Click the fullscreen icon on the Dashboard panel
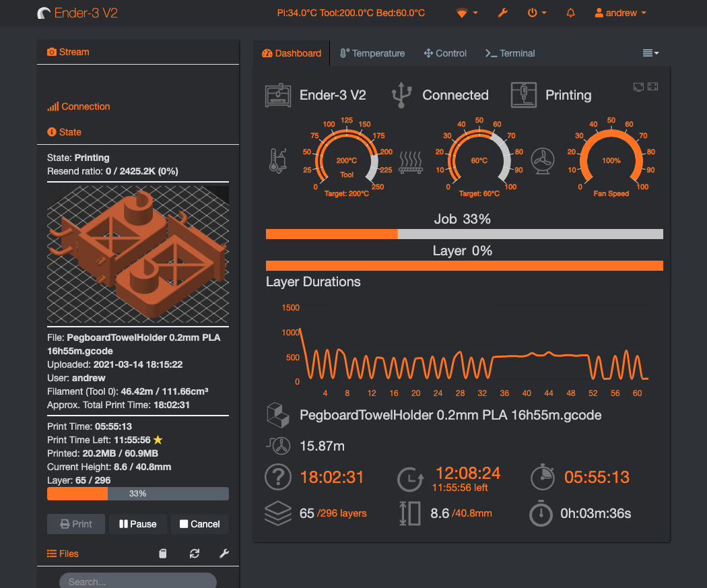This screenshot has height=588, width=707. click(x=652, y=86)
